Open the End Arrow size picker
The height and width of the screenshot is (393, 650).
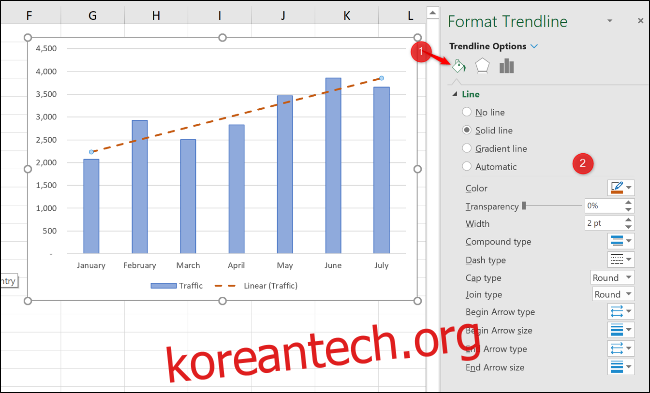pyautogui.click(x=621, y=367)
